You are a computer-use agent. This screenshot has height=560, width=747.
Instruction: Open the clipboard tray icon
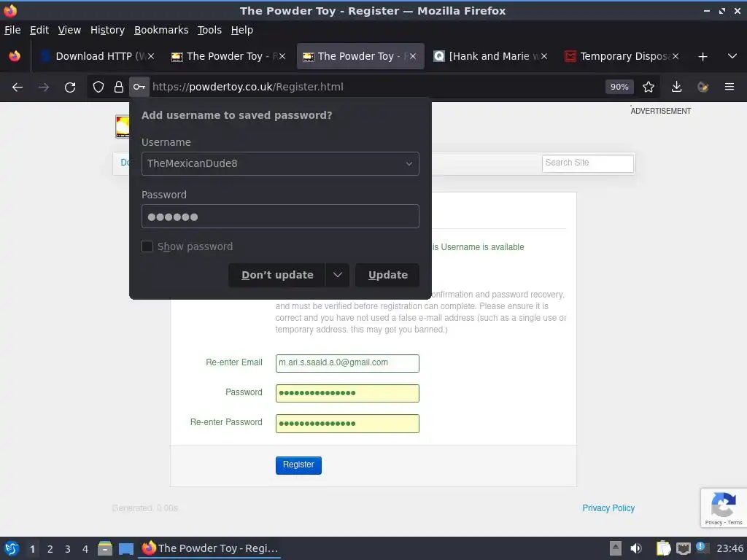pos(662,548)
